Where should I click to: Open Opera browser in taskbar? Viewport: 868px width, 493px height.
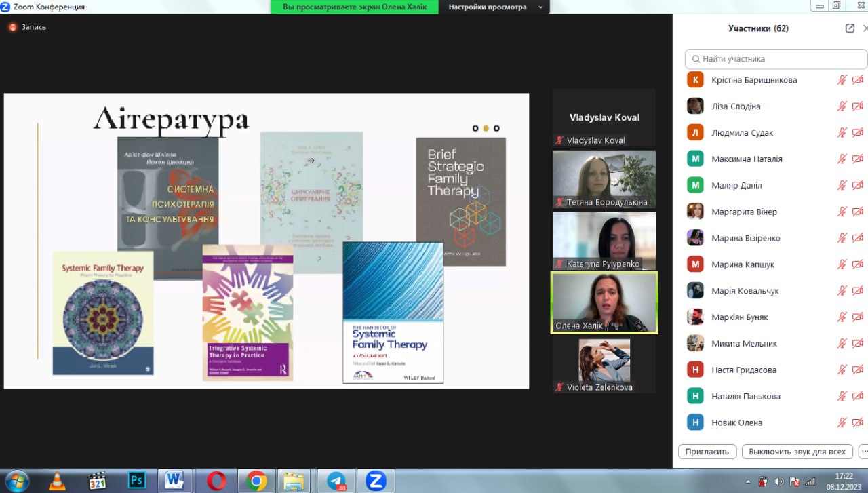click(x=217, y=481)
